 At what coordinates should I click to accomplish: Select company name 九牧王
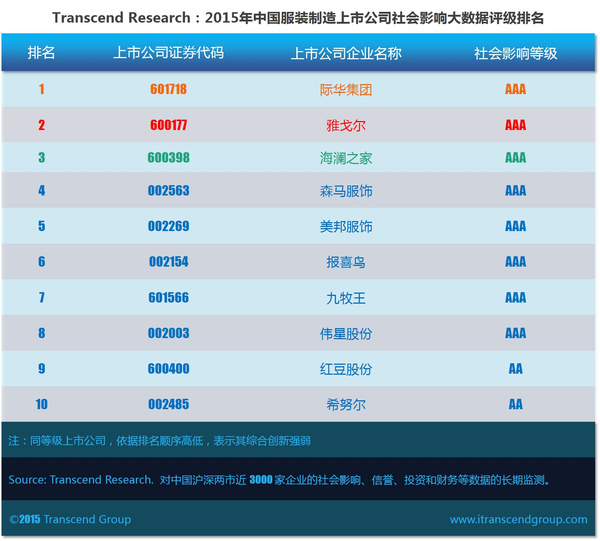(x=346, y=298)
